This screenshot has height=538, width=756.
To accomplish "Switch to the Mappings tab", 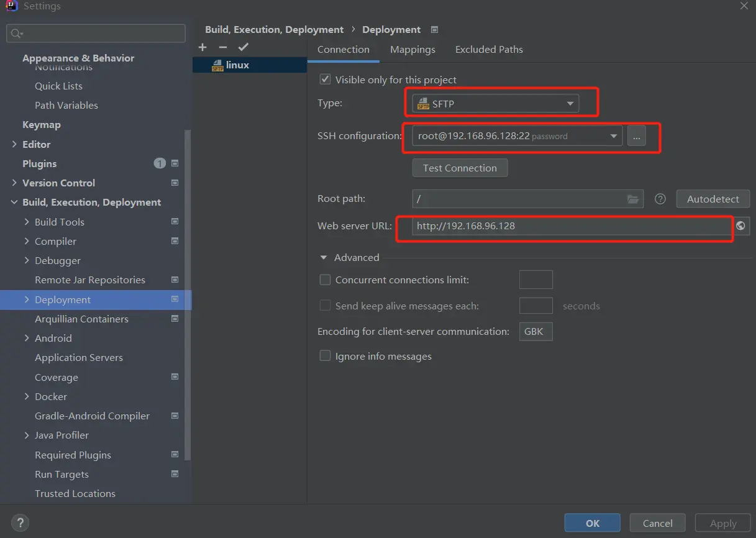I will [412, 50].
